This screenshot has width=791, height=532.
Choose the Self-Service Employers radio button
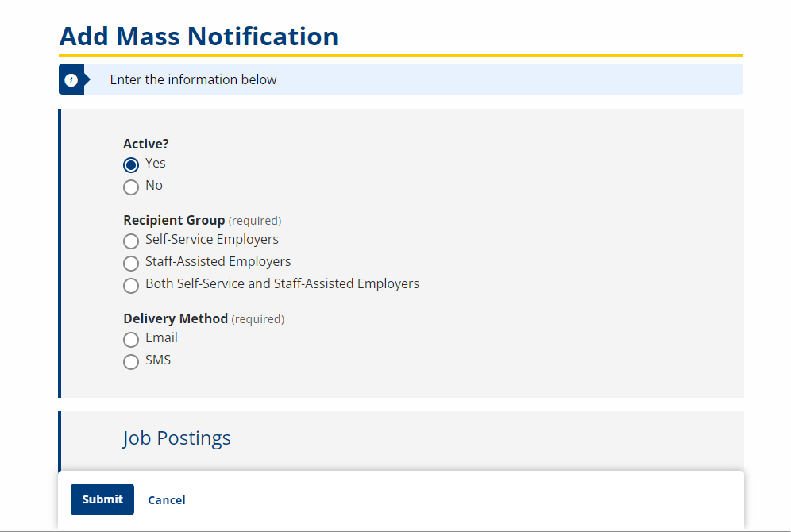pyautogui.click(x=131, y=241)
